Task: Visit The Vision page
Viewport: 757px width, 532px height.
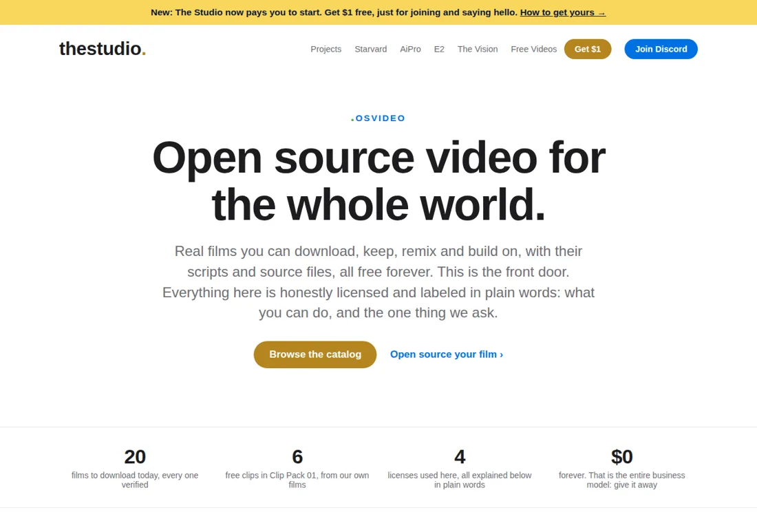Action: (478, 50)
